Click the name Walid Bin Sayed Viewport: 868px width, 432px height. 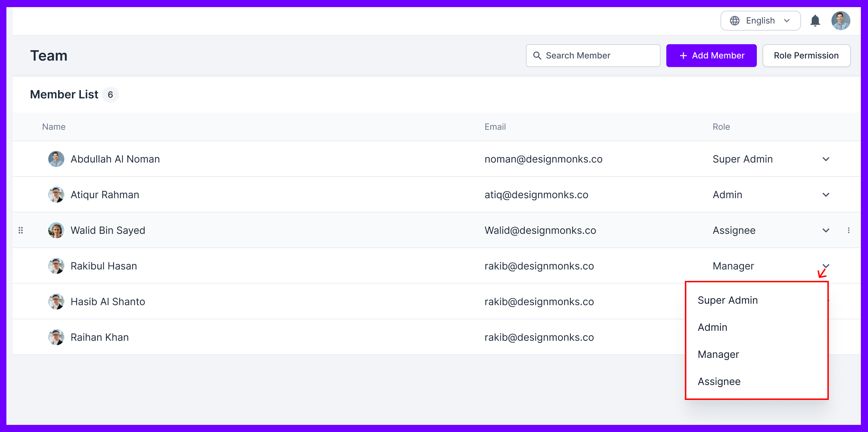point(108,231)
